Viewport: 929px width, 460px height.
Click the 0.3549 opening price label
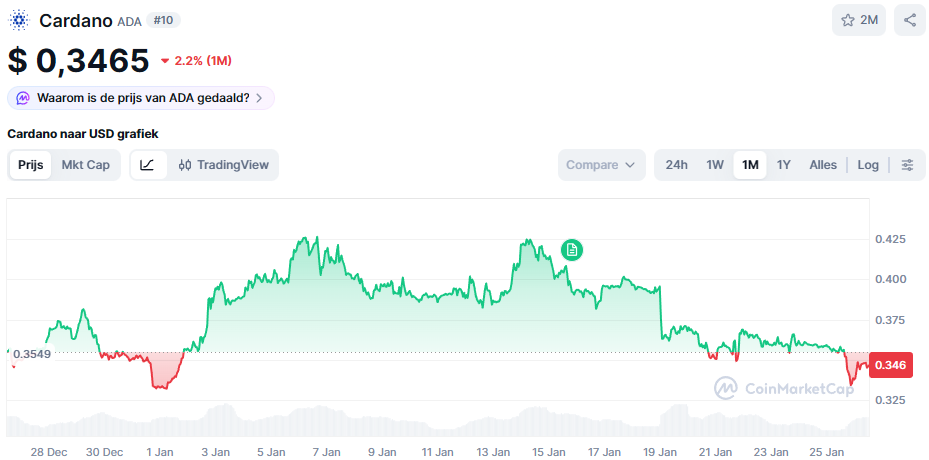[x=31, y=354]
